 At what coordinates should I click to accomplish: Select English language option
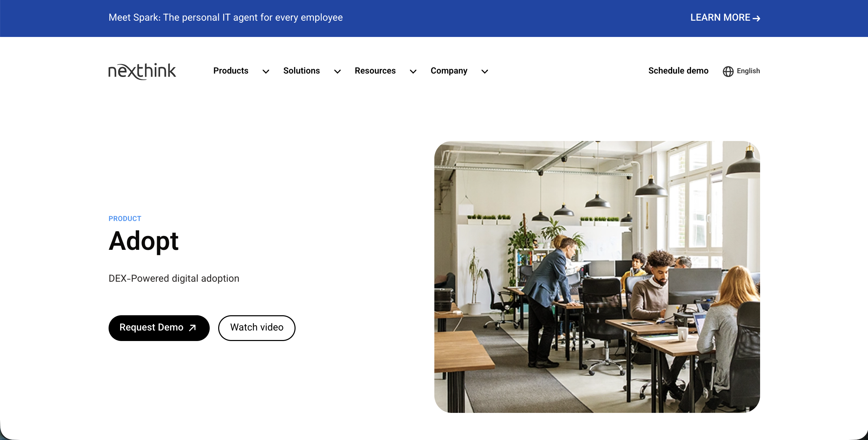click(748, 71)
